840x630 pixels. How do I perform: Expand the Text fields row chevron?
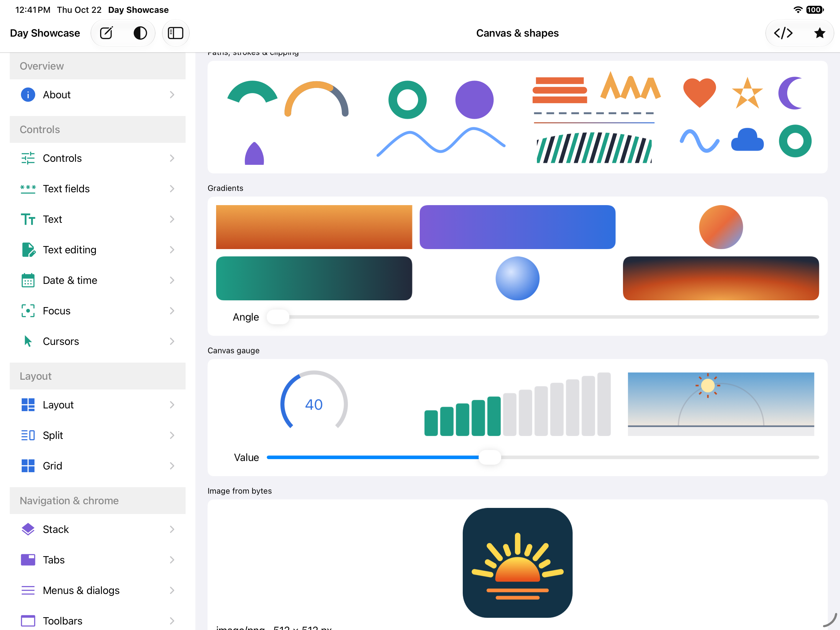coord(172,189)
